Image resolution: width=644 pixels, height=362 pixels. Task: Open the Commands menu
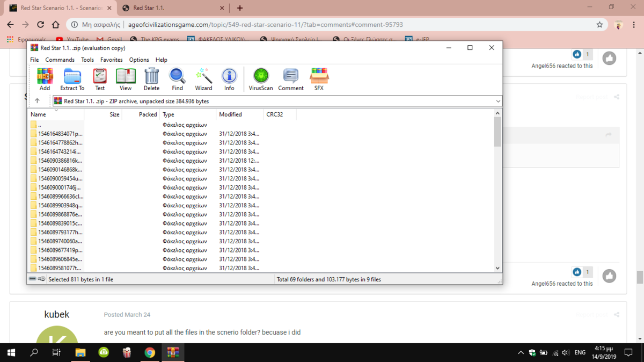click(60, 60)
